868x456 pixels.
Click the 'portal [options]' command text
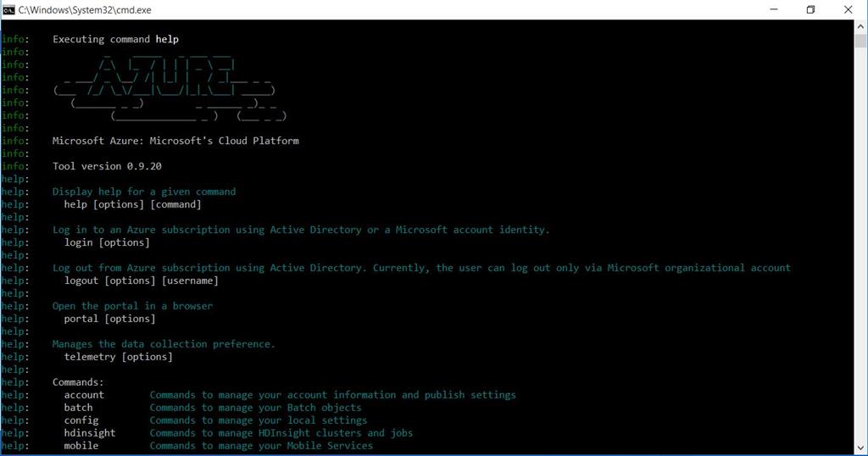click(109, 319)
